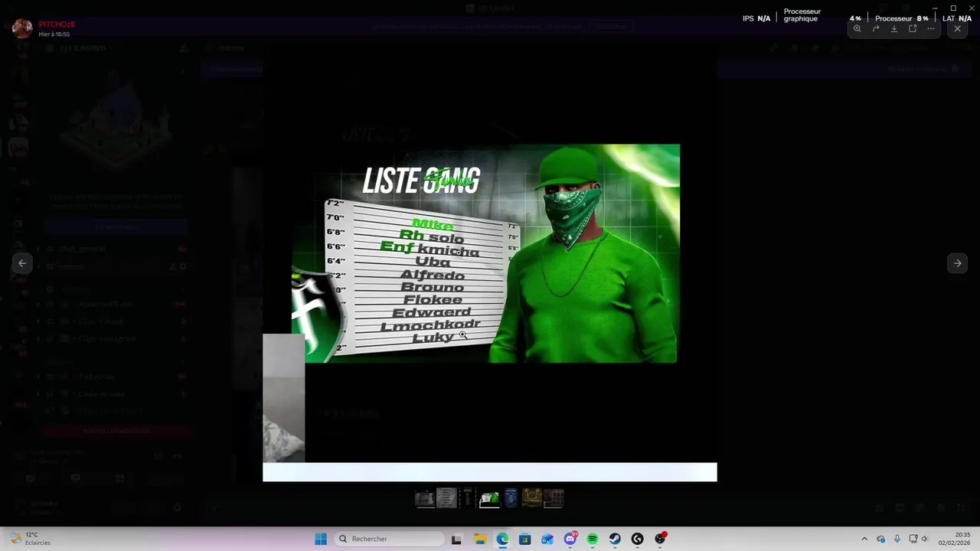Image resolution: width=980 pixels, height=551 pixels.
Task: Switch to Discord in the taskbar
Action: (570, 539)
